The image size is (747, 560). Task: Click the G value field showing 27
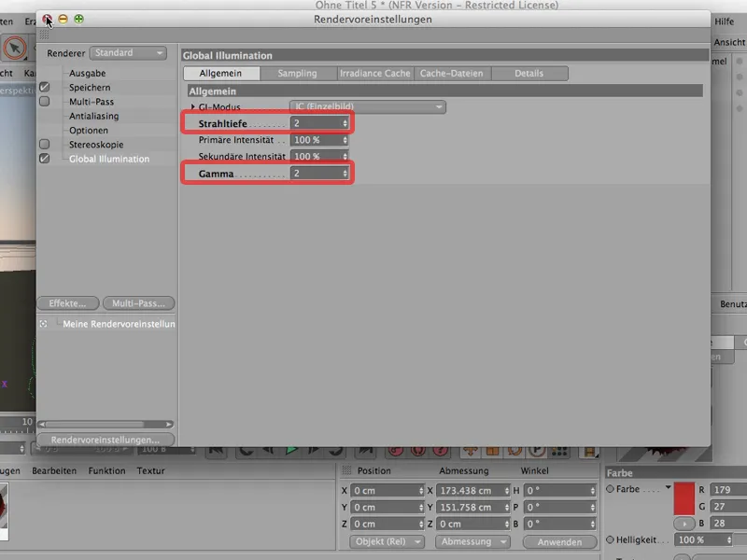point(728,506)
